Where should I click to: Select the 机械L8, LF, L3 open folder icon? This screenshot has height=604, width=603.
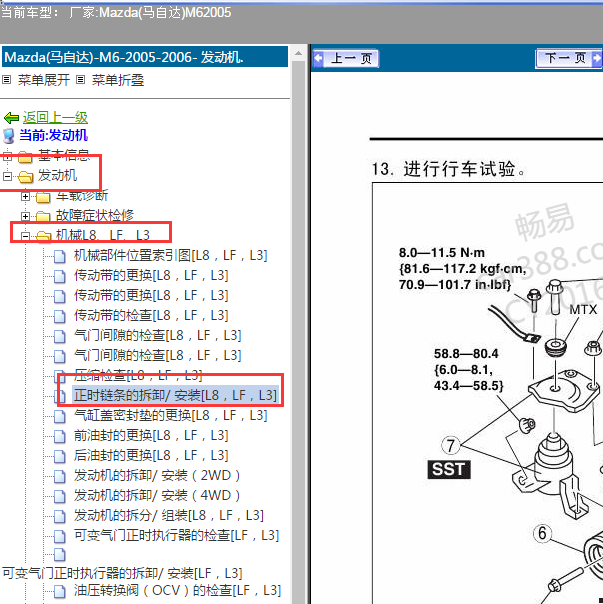(x=43, y=236)
